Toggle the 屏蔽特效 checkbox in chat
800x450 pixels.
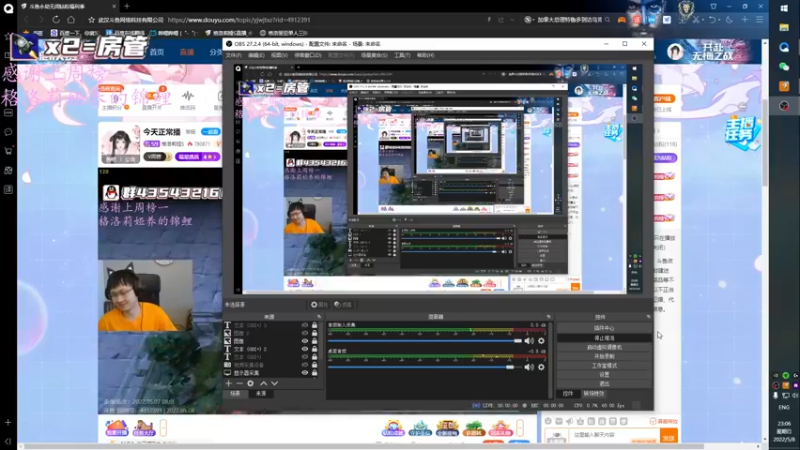(653, 421)
